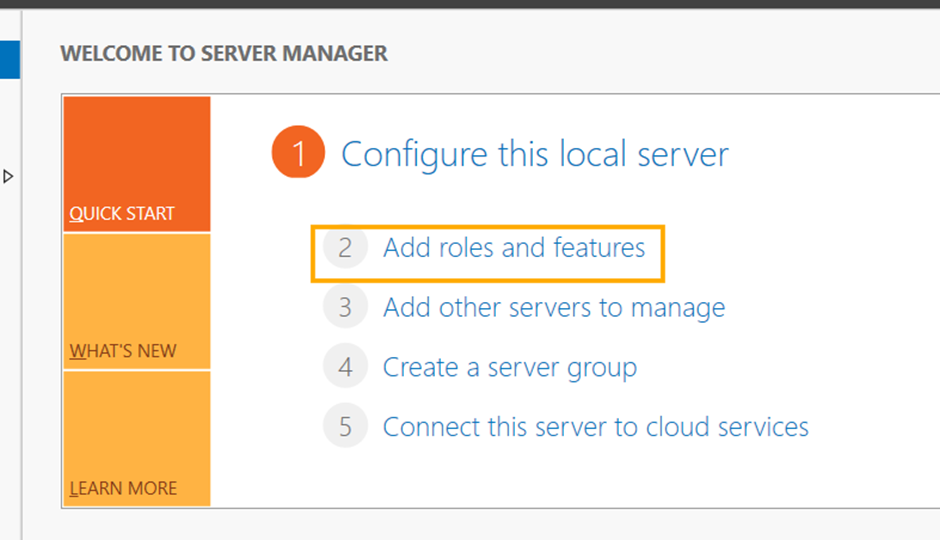Click Configure this local server

coord(535,155)
